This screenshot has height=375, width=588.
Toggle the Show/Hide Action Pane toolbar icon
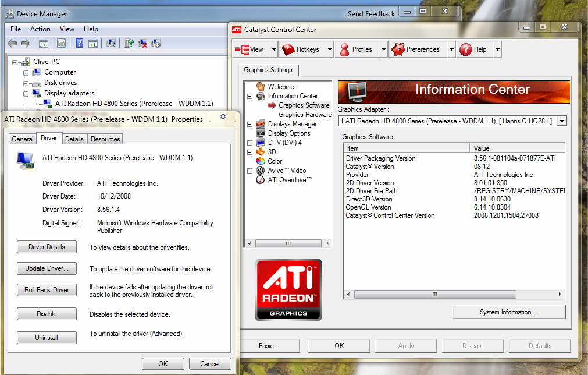[93, 44]
